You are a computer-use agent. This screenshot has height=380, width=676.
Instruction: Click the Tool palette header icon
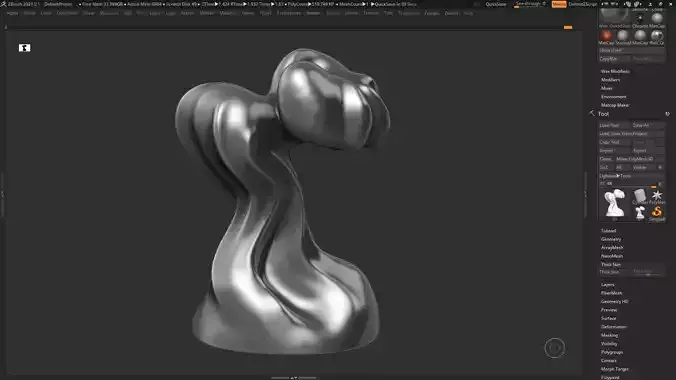pyautogui.click(x=592, y=113)
